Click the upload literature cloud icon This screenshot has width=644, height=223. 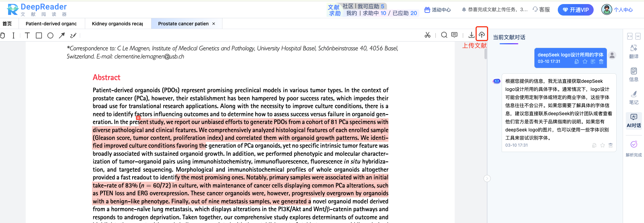pyautogui.click(x=482, y=34)
